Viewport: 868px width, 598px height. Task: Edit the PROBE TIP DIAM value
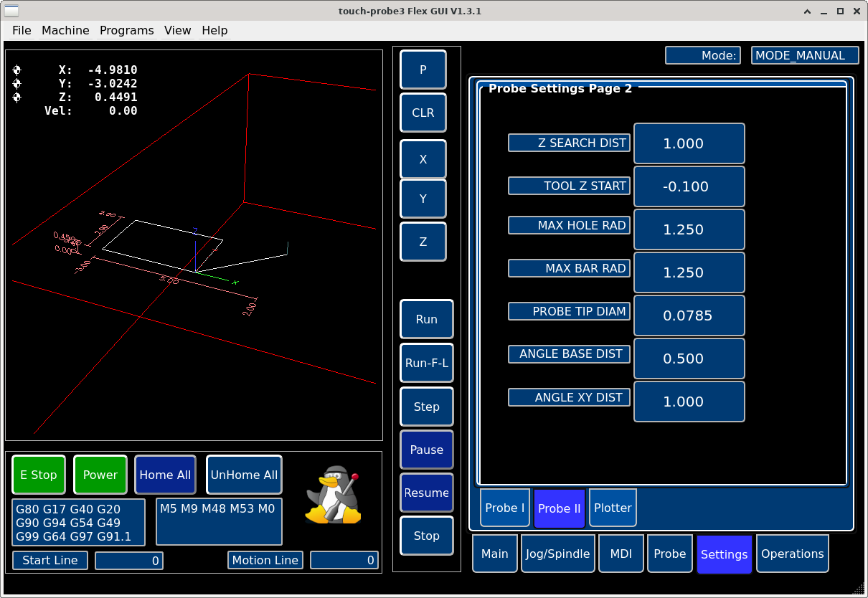click(689, 315)
